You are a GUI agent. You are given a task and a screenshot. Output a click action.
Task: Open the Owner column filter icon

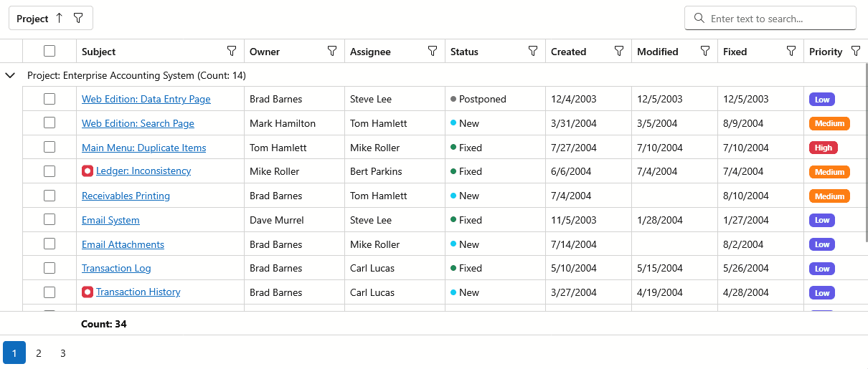coord(332,51)
